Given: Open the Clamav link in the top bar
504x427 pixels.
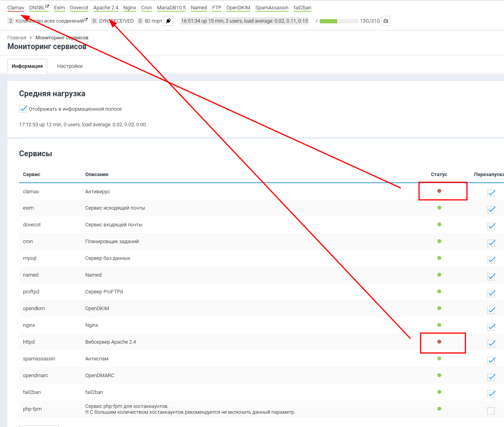Looking at the screenshot, I should pos(16,8).
